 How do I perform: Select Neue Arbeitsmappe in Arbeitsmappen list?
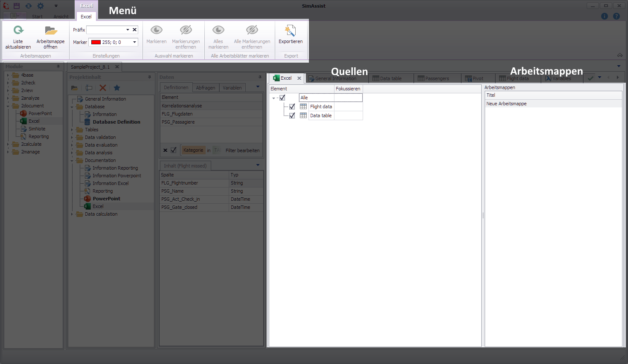coord(553,104)
